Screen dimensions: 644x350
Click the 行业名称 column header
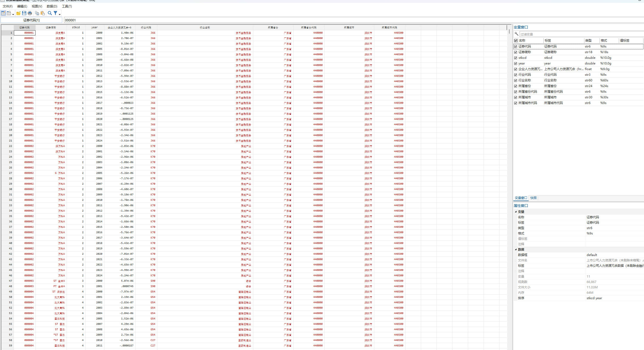pos(205,27)
